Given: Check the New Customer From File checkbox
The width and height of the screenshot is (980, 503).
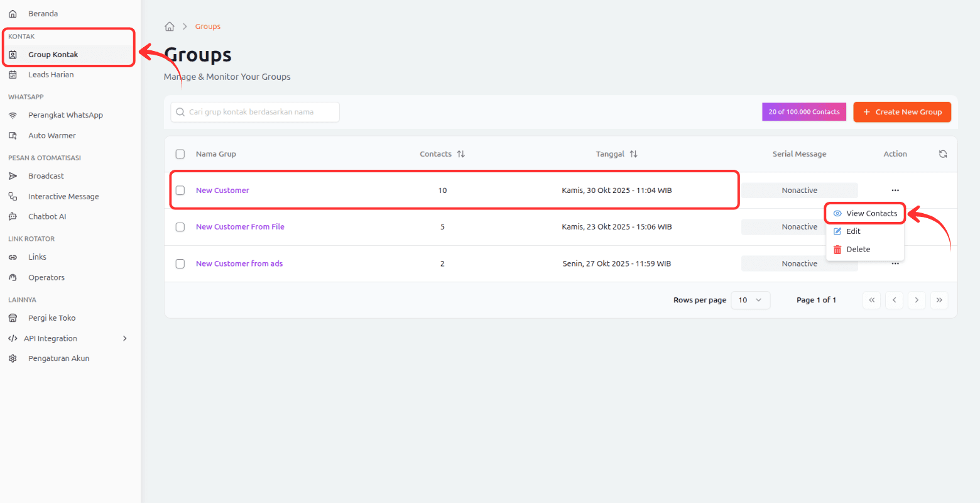Looking at the screenshot, I should 180,227.
